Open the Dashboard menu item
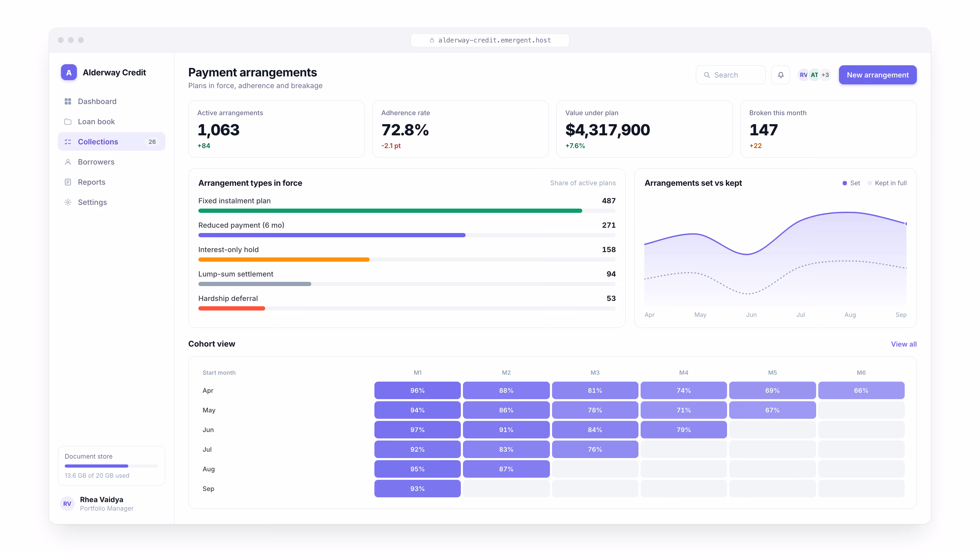The width and height of the screenshot is (980, 552). point(111,101)
